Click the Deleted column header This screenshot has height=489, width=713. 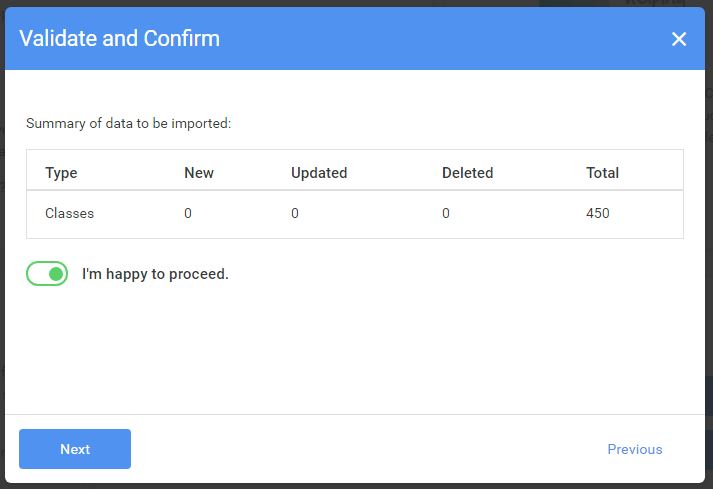click(x=467, y=173)
